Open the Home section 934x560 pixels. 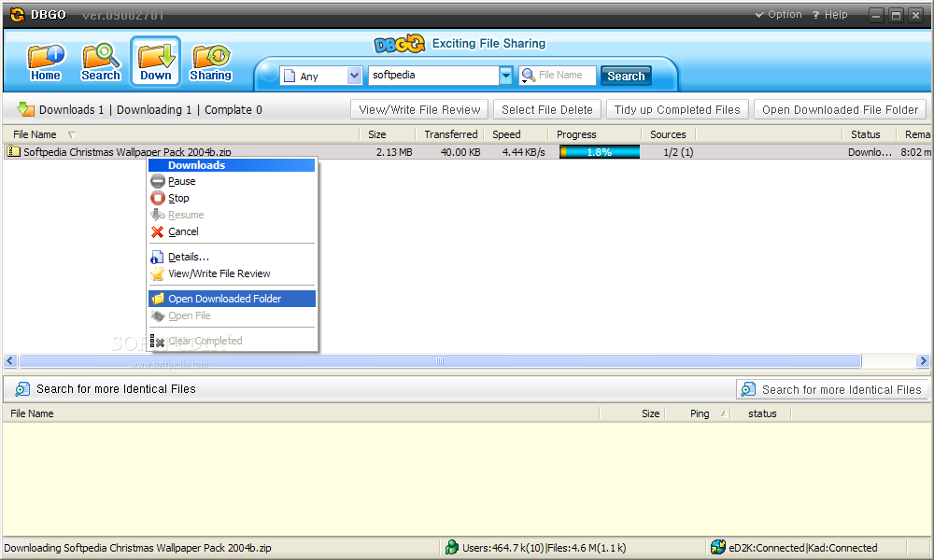coord(45,62)
